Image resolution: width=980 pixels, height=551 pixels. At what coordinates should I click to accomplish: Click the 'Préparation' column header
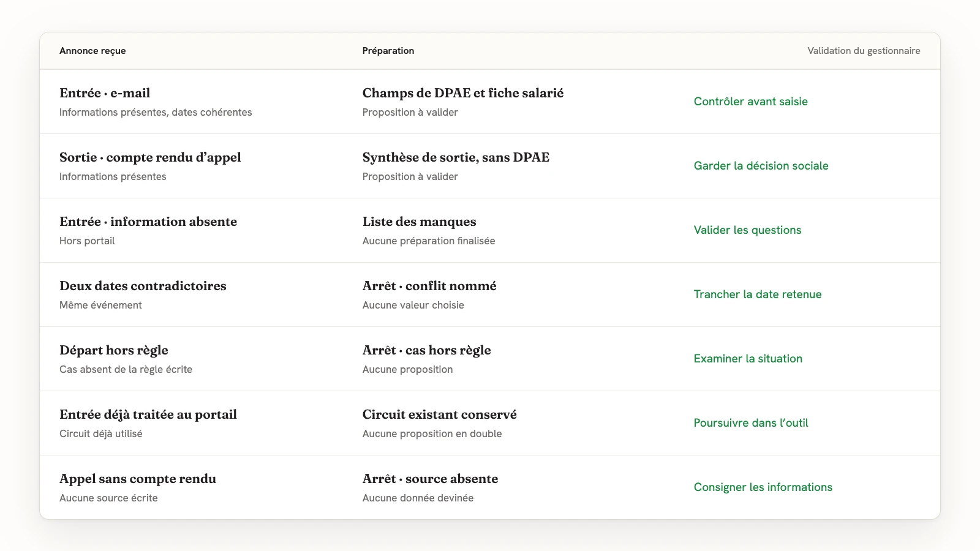(x=388, y=51)
